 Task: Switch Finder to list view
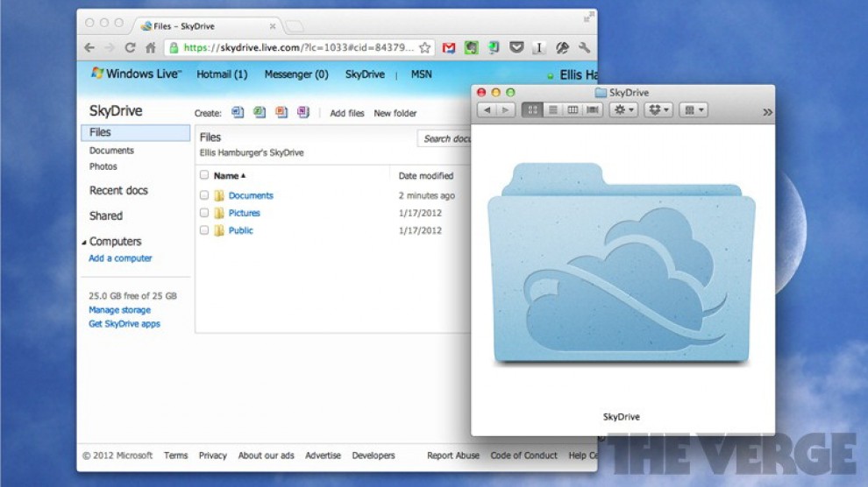coord(552,110)
